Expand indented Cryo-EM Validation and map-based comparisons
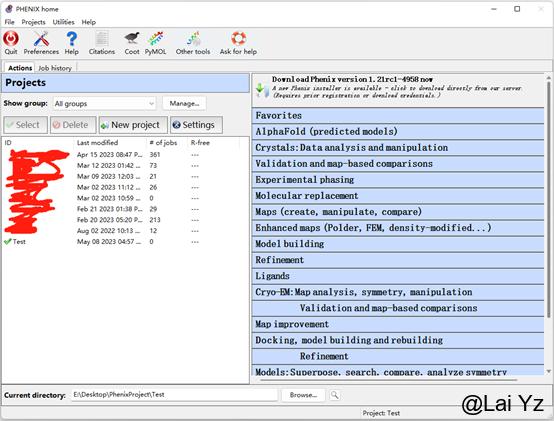This screenshot has height=421, width=554. (398, 308)
